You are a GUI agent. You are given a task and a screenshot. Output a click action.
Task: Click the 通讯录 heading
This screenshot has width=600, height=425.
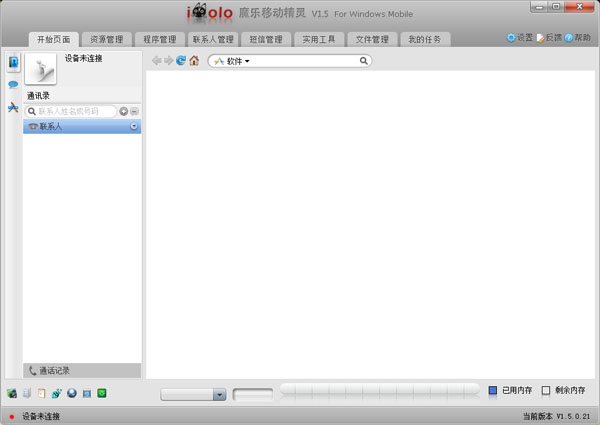pos(38,96)
